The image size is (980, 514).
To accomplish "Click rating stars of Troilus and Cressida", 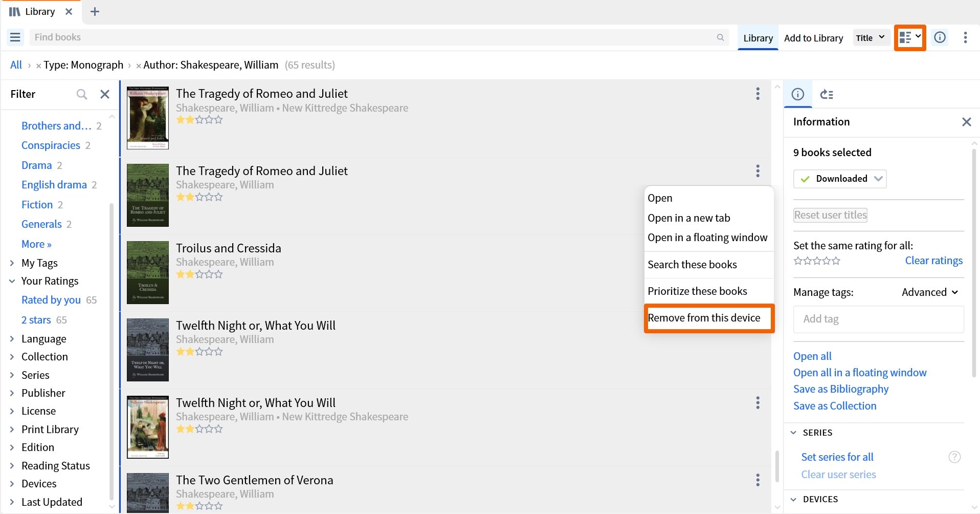I will 199,274.
